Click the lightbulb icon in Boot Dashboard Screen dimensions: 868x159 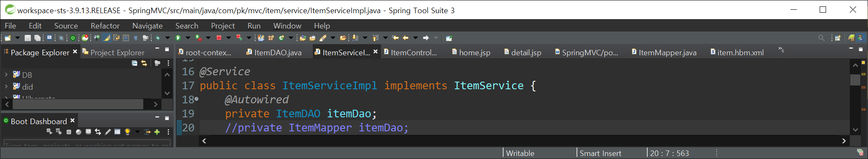(x=127, y=132)
